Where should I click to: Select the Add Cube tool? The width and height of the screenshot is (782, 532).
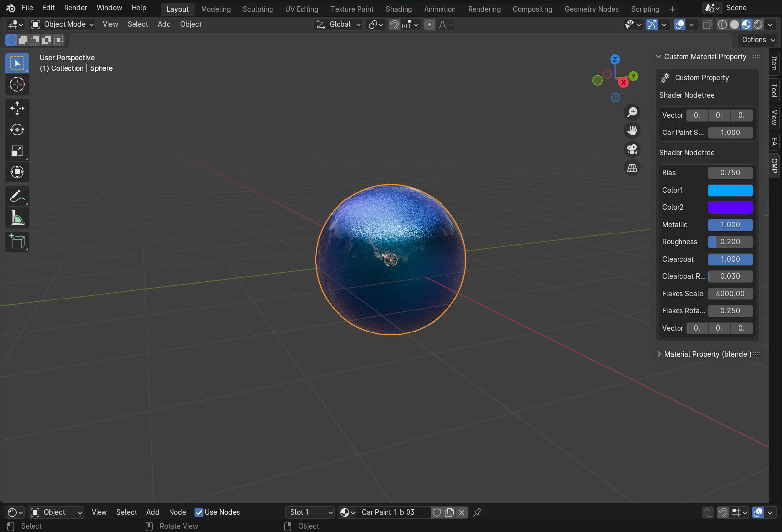[x=17, y=241]
